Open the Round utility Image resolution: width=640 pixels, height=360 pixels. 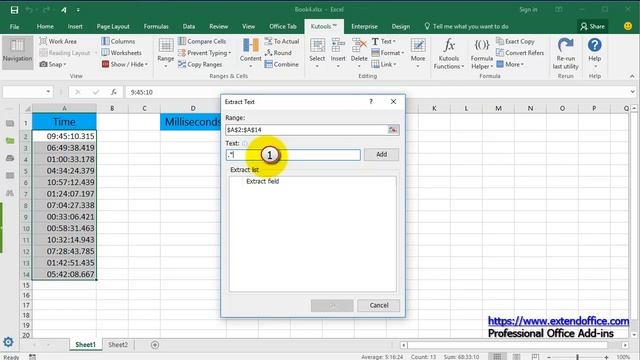click(278, 53)
